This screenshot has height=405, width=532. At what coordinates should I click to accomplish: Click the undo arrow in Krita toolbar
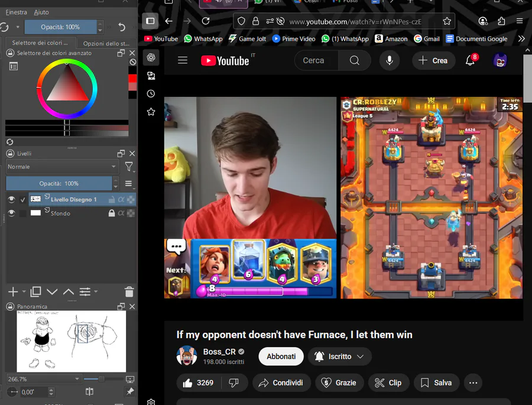click(122, 27)
